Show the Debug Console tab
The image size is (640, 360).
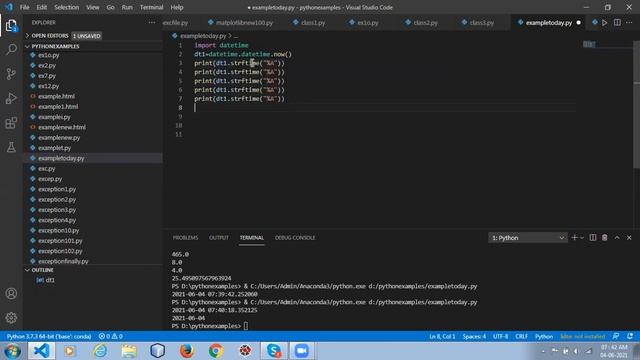[x=295, y=238]
